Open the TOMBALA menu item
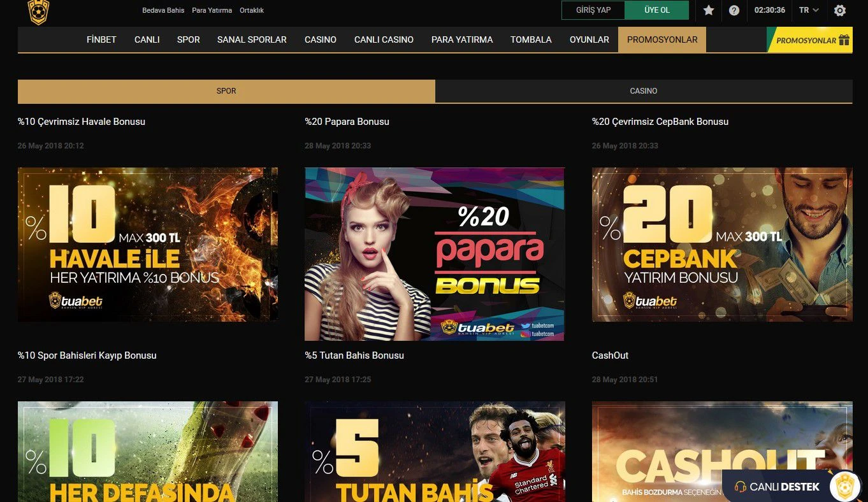The image size is (868, 502). (x=531, y=39)
